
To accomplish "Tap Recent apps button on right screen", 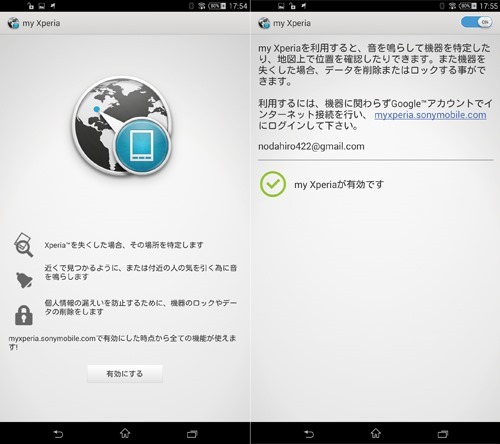I will (443, 434).
